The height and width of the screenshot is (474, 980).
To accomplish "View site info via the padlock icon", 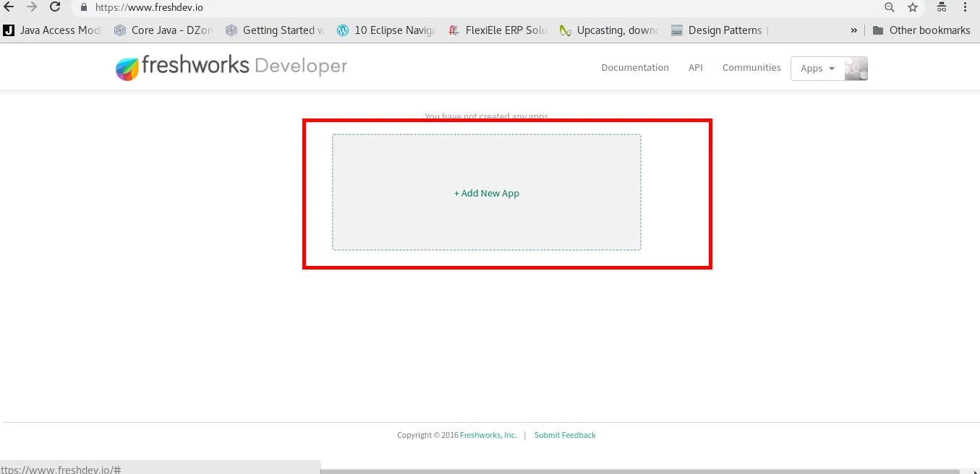I will (84, 7).
